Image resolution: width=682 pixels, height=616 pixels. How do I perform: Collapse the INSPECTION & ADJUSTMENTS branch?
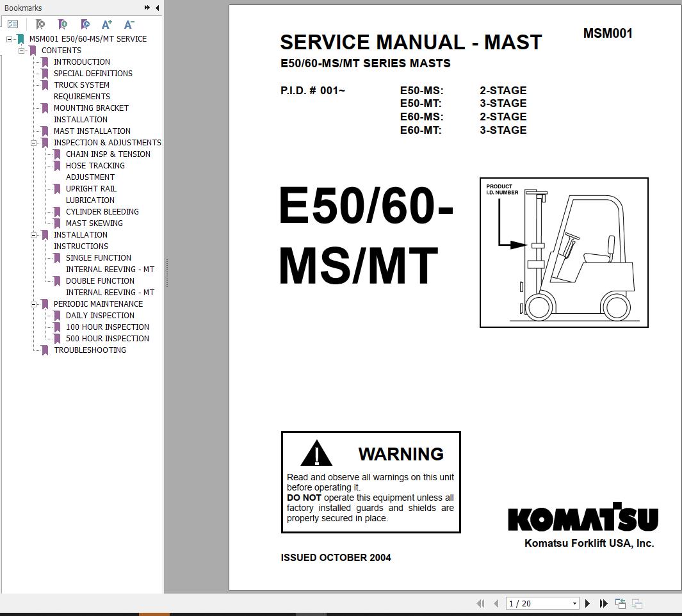click(x=34, y=142)
